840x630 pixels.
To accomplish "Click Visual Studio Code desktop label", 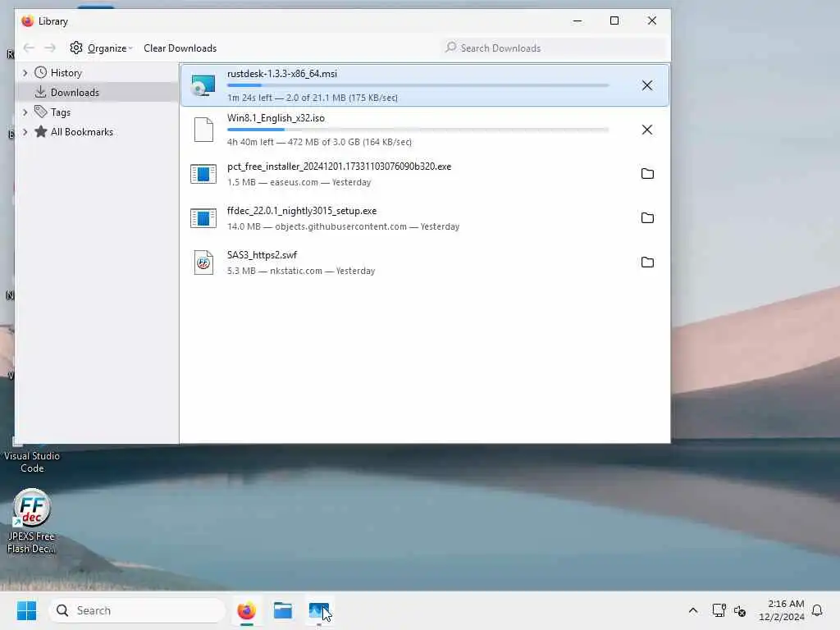I will point(32,462).
